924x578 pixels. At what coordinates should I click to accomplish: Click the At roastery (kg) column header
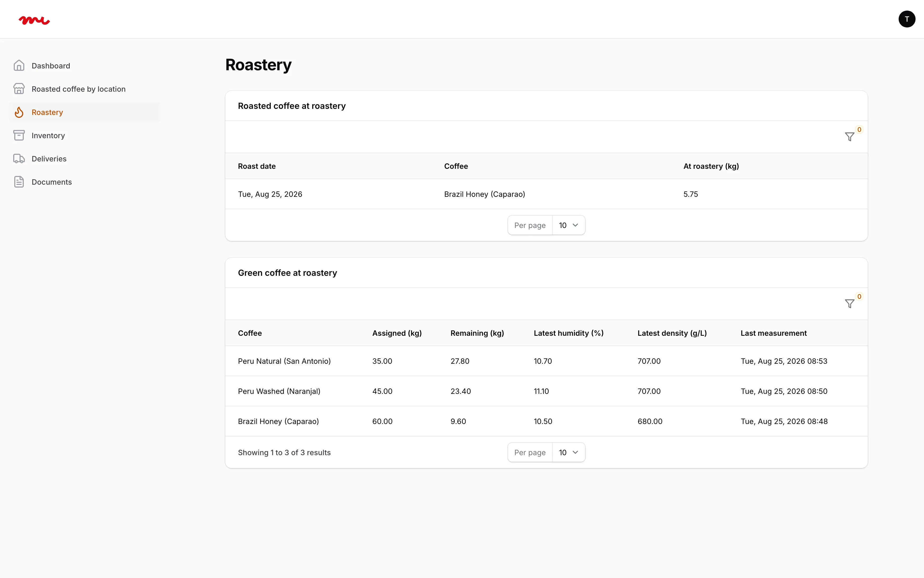[x=711, y=166]
